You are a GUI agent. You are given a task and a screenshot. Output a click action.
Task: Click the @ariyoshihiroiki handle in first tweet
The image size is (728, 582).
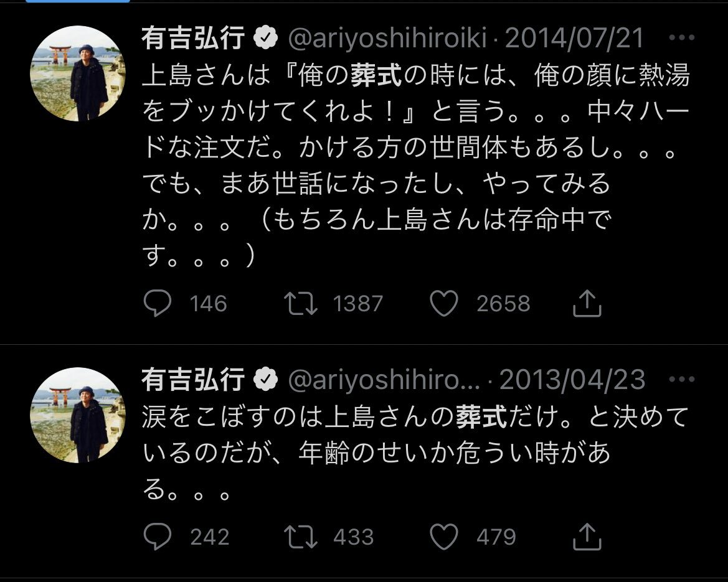click(387, 39)
